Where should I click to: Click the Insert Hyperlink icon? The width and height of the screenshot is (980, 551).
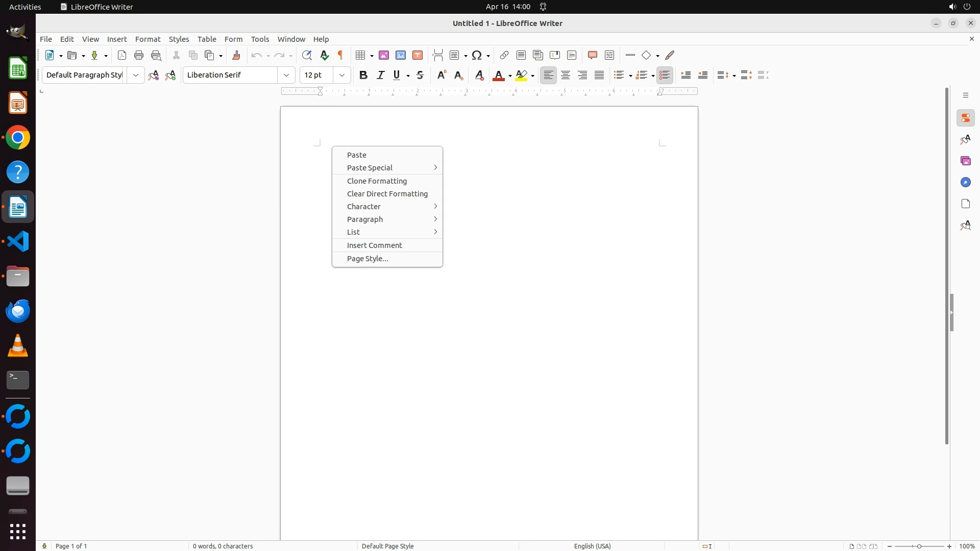point(504,55)
